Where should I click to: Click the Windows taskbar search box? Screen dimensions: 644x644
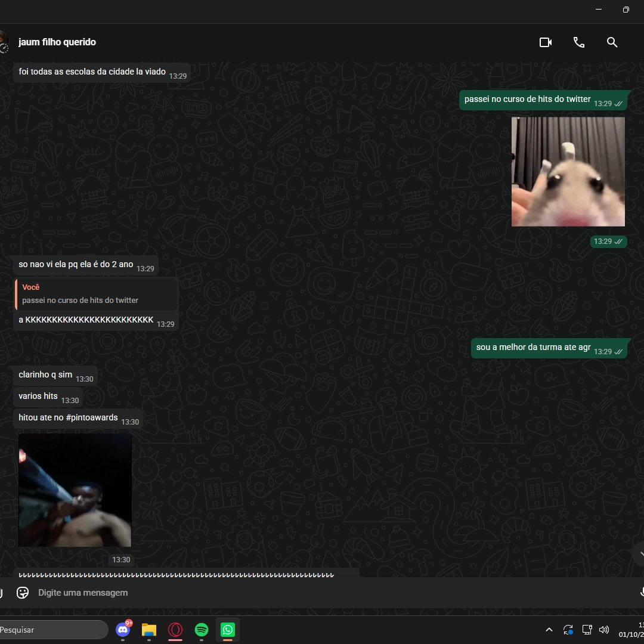click(x=54, y=630)
